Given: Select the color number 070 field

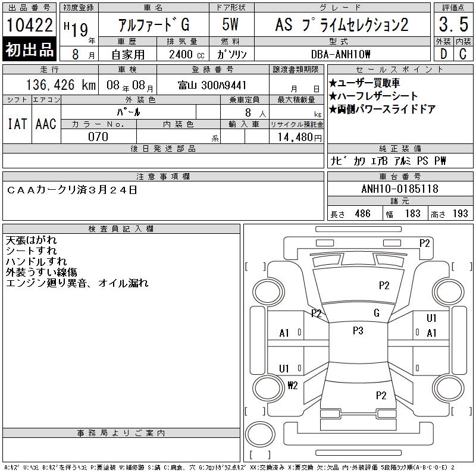Looking at the screenshot, I should click(98, 137).
